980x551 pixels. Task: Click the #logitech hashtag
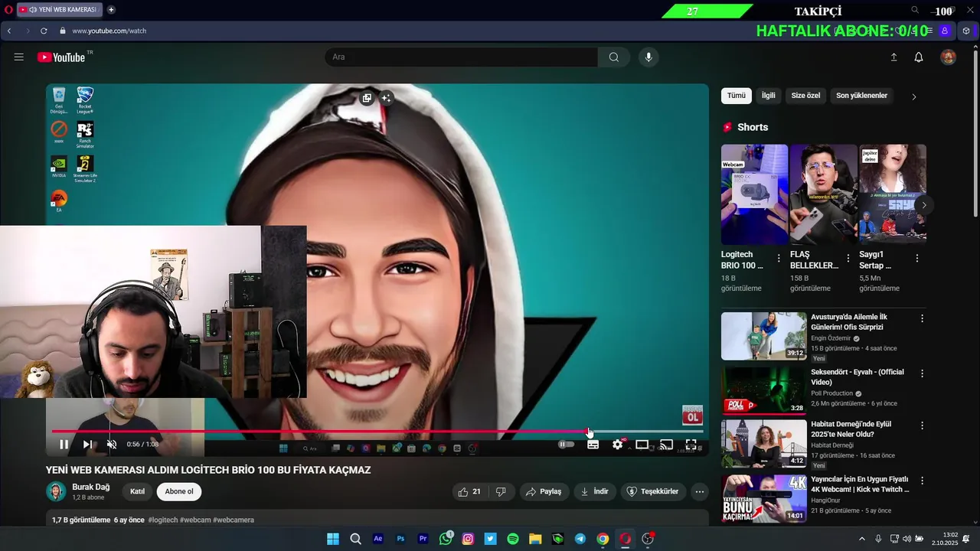(x=162, y=520)
